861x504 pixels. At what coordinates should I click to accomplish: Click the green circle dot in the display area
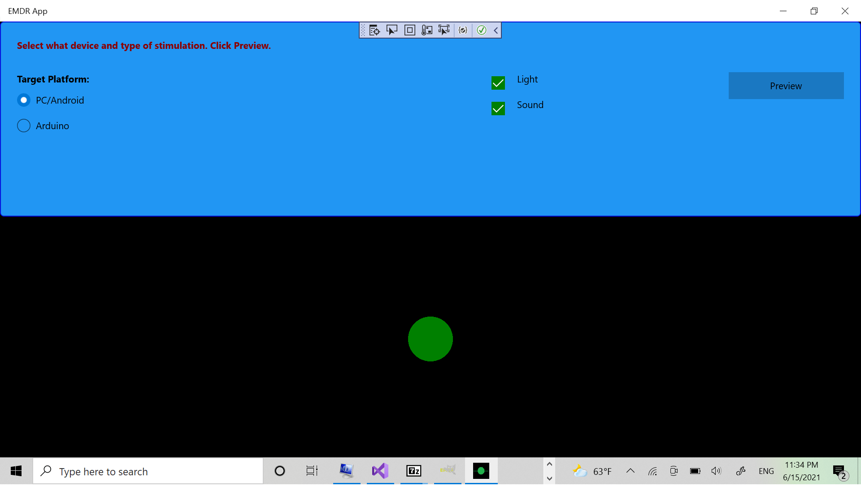pos(430,339)
